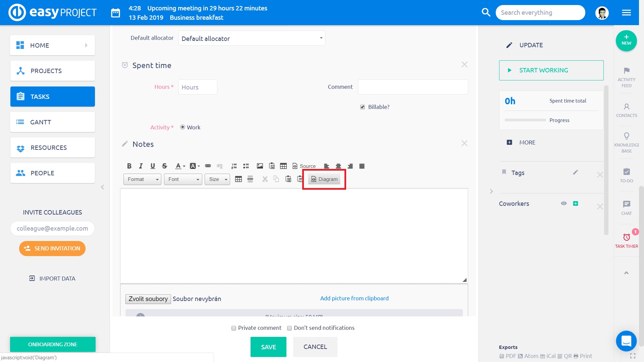Check Don't send notifications
Viewport: 644px width, 362px height.
pos(289,328)
